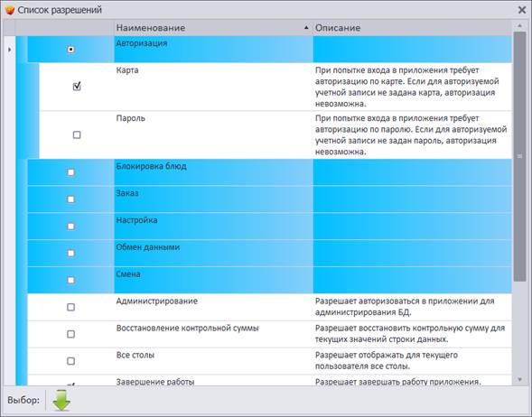
Task: Click the Пароль name cell
Action: (213, 134)
